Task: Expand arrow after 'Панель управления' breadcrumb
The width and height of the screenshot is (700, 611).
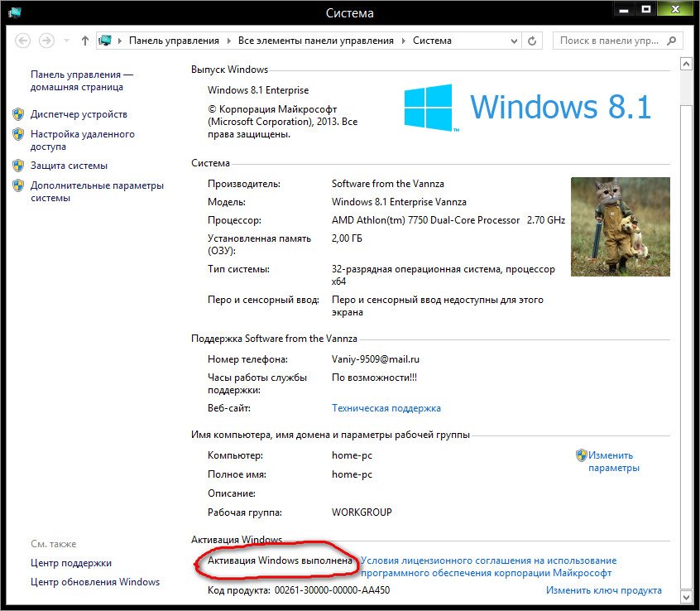Action: click(228, 41)
